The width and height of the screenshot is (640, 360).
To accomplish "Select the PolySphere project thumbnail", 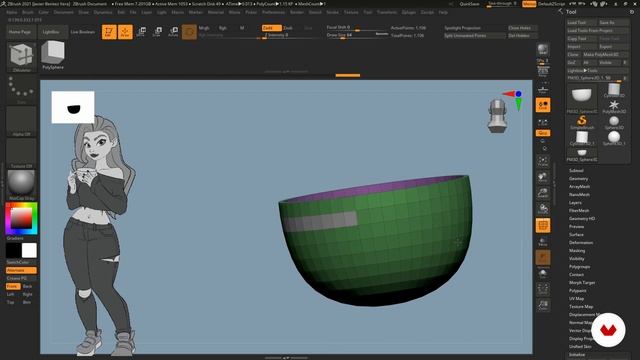I will [x=53, y=55].
